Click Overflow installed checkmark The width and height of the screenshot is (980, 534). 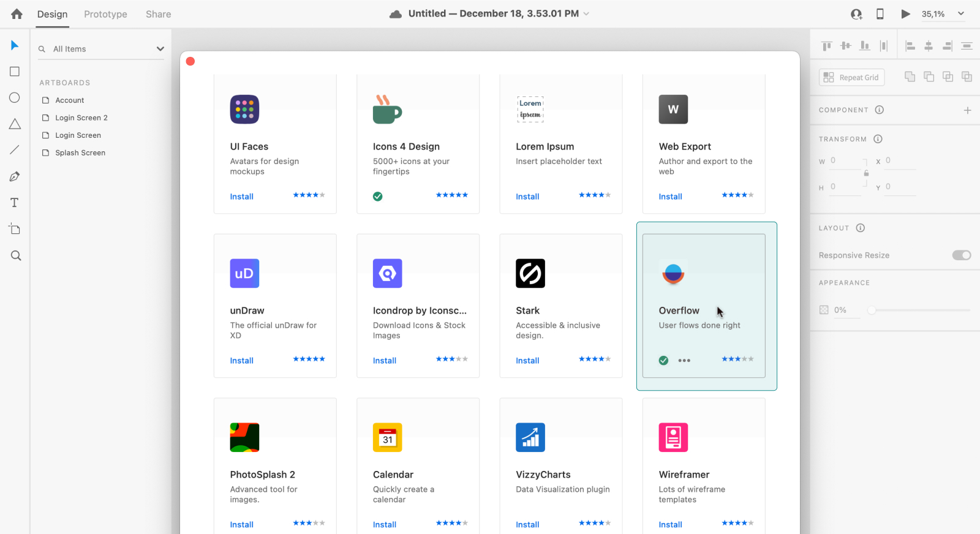click(x=663, y=361)
